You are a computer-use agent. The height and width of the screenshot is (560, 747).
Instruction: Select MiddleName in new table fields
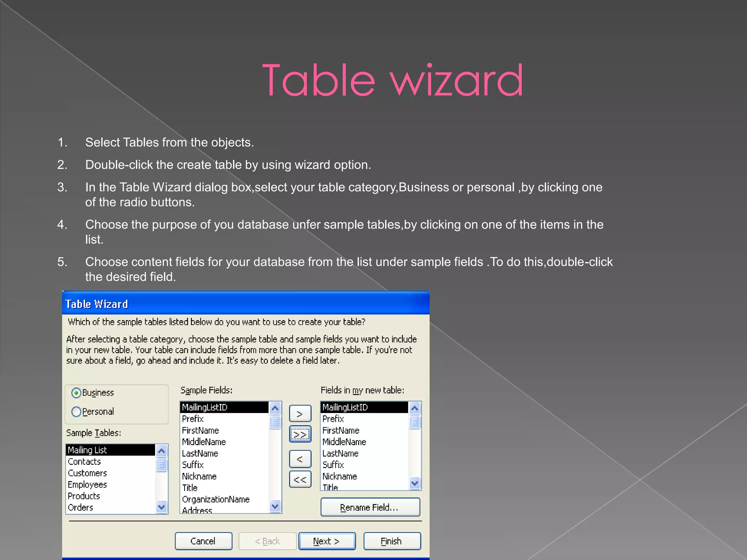(364, 442)
